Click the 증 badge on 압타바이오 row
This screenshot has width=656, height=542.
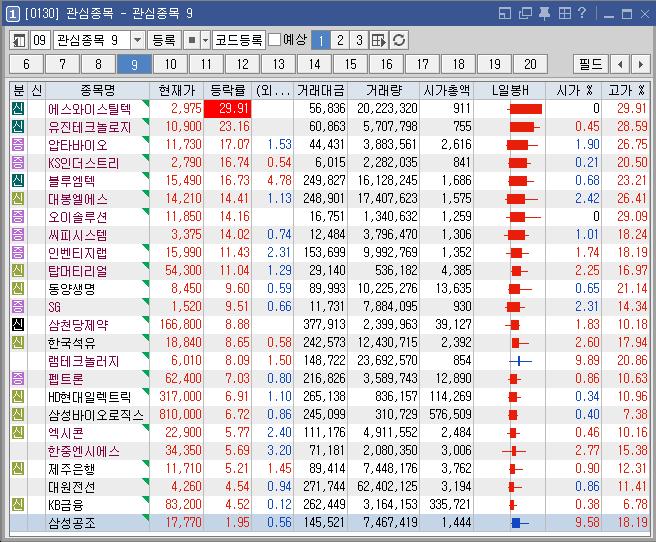(18, 144)
